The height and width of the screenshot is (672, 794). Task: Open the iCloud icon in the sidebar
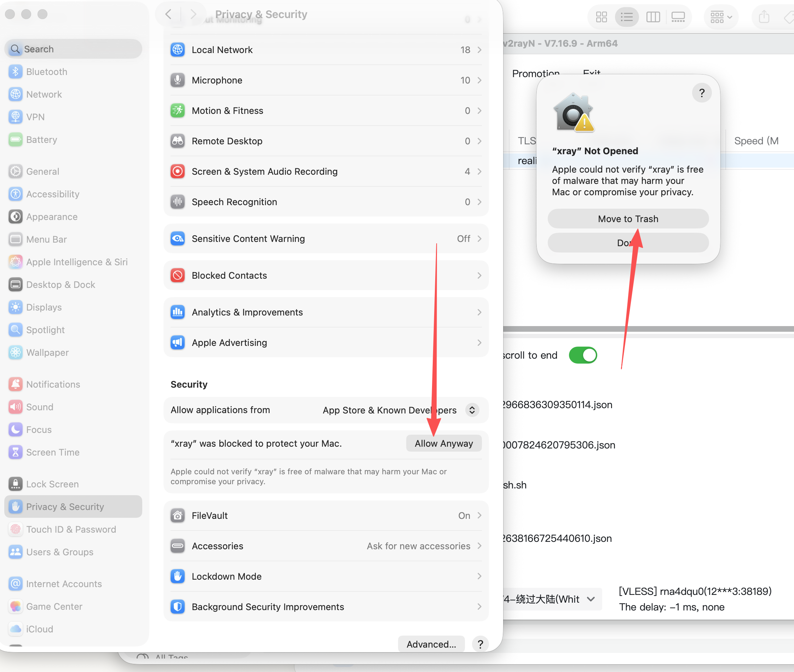coord(16,629)
